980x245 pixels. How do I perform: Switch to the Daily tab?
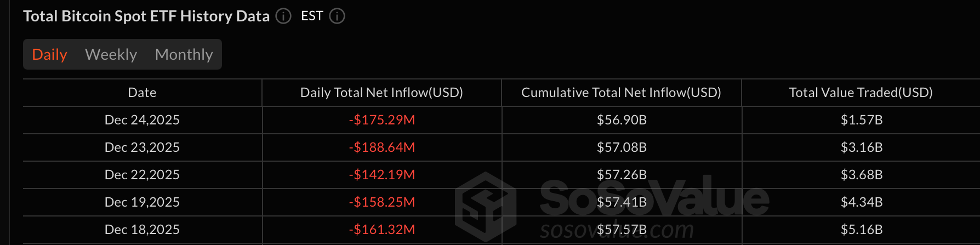point(49,54)
